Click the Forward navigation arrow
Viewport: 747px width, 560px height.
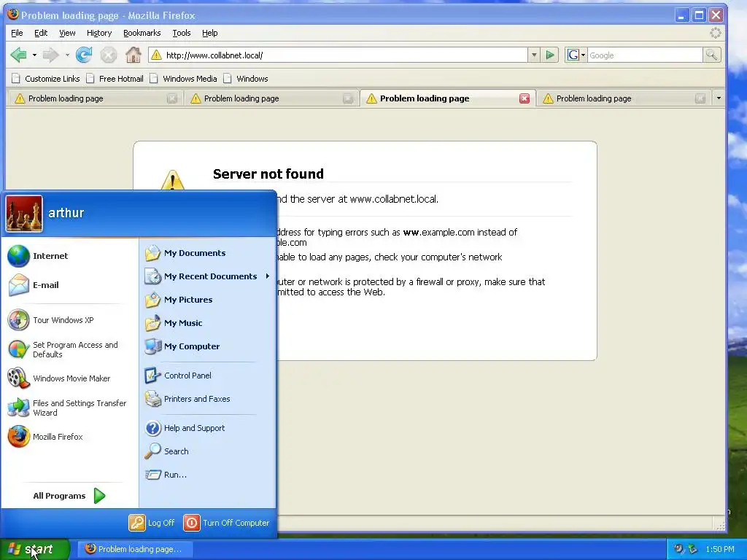[50, 55]
